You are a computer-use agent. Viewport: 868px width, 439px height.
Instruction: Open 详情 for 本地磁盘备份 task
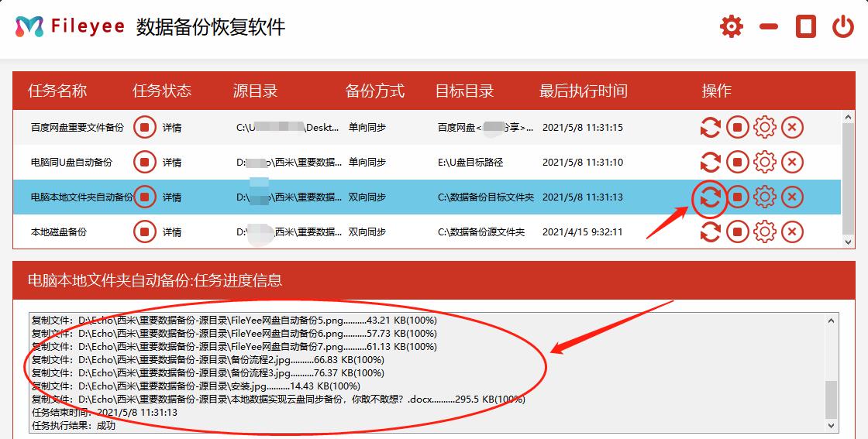tap(172, 232)
